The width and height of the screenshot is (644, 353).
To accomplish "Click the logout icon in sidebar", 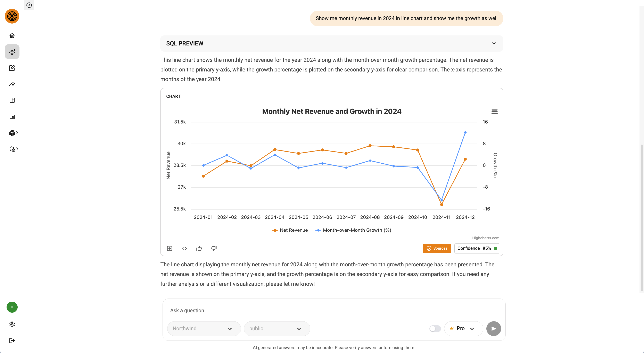I will [12, 341].
